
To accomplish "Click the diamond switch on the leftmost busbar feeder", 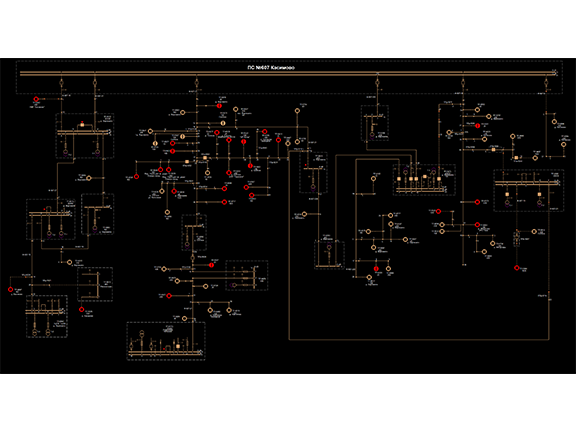I will pos(62,82).
